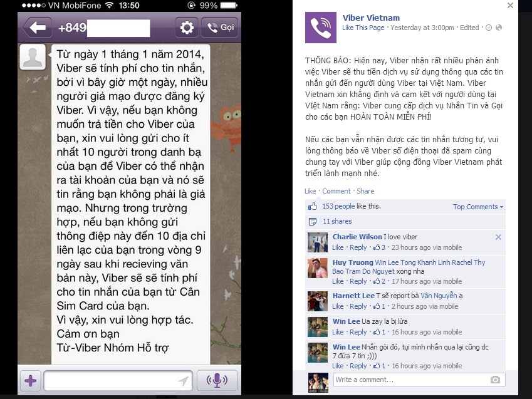Screen dimensions: 532x399
Task: Click the Viber Vietnam page logo
Action: tap(321, 28)
